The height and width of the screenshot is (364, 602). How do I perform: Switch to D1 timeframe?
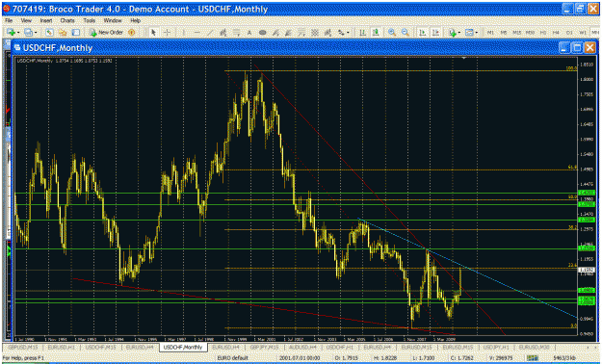point(569,33)
